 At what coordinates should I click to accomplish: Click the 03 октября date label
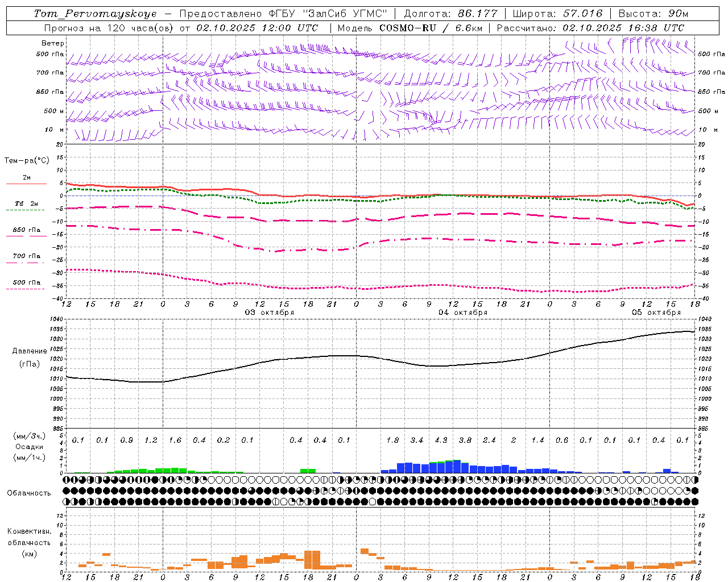[270, 313]
